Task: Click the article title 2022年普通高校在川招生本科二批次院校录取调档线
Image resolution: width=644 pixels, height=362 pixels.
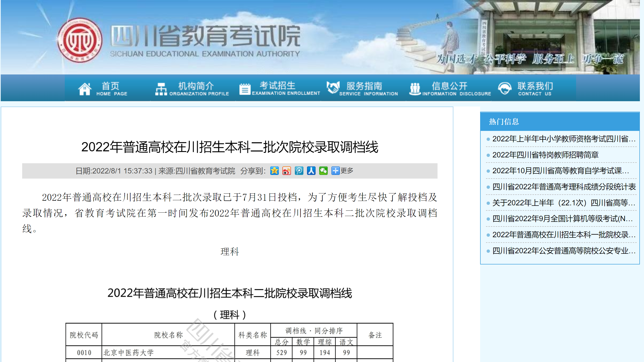Action: [230, 147]
